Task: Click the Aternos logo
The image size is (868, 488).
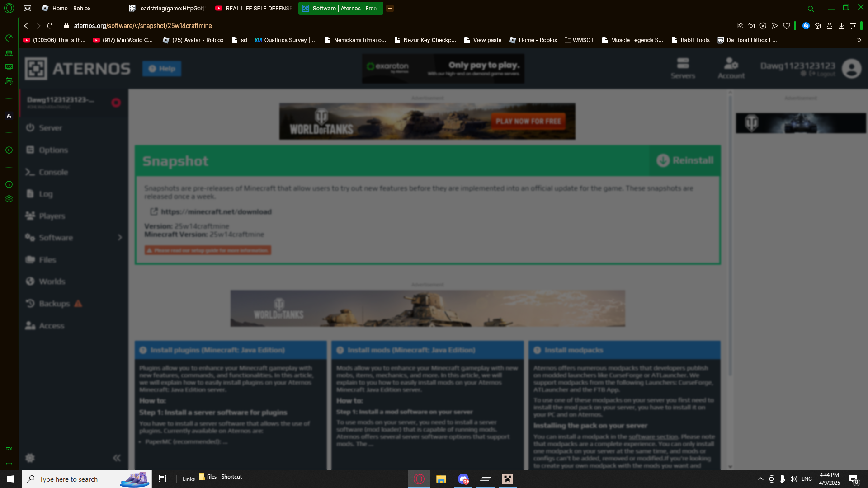Action: pos(77,69)
